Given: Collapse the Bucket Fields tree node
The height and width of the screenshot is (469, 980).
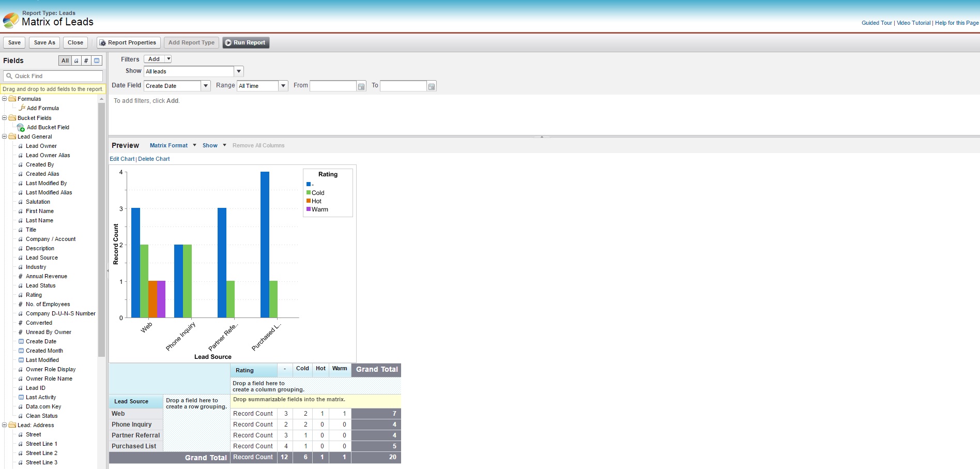Looking at the screenshot, I should [5, 118].
